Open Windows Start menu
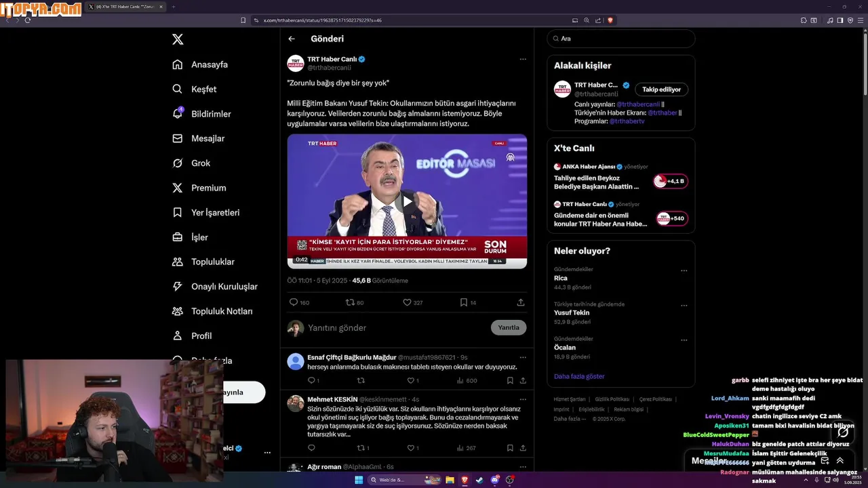Image resolution: width=868 pixels, height=488 pixels. tap(359, 480)
